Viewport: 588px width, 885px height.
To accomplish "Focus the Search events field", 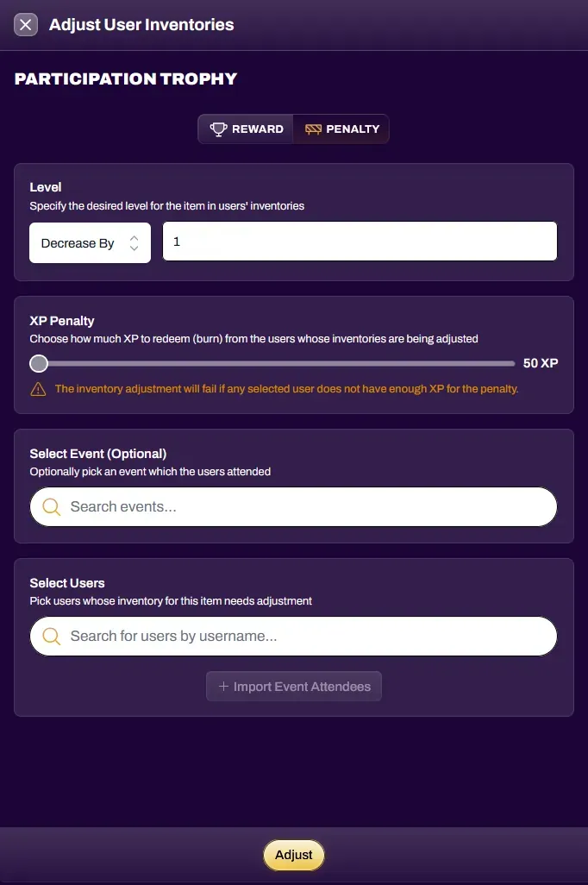I will pyautogui.click(x=293, y=507).
